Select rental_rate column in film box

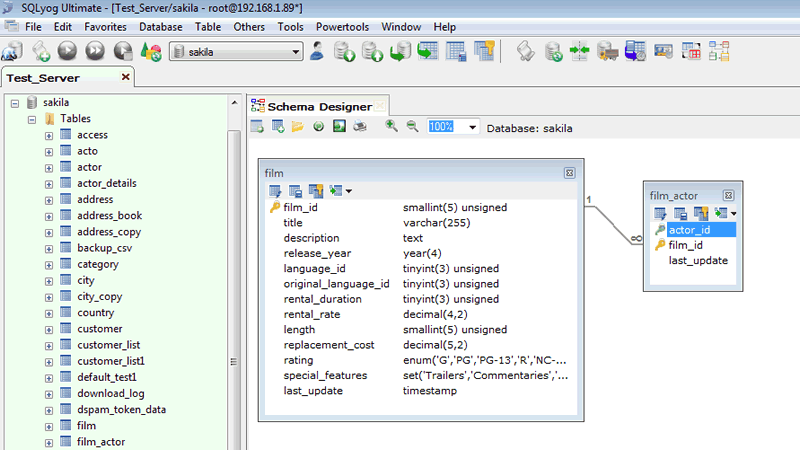[x=312, y=315]
